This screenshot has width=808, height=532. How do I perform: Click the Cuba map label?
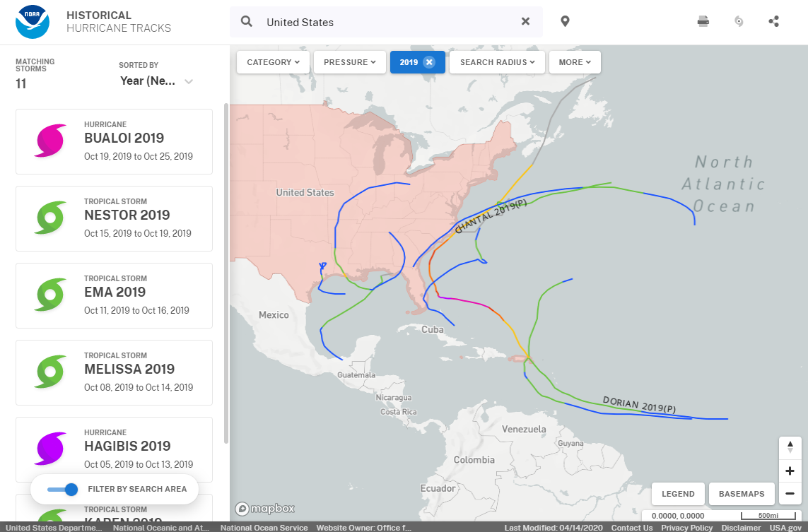click(433, 330)
